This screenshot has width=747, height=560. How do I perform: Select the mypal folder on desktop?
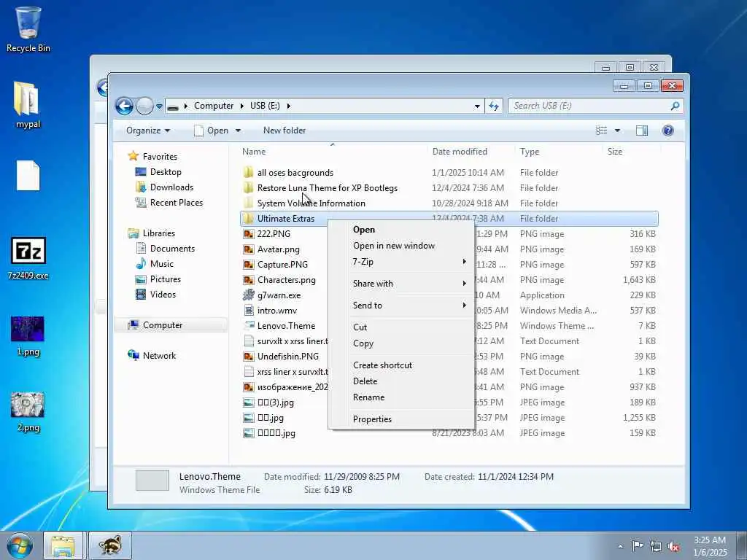point(28,105)
